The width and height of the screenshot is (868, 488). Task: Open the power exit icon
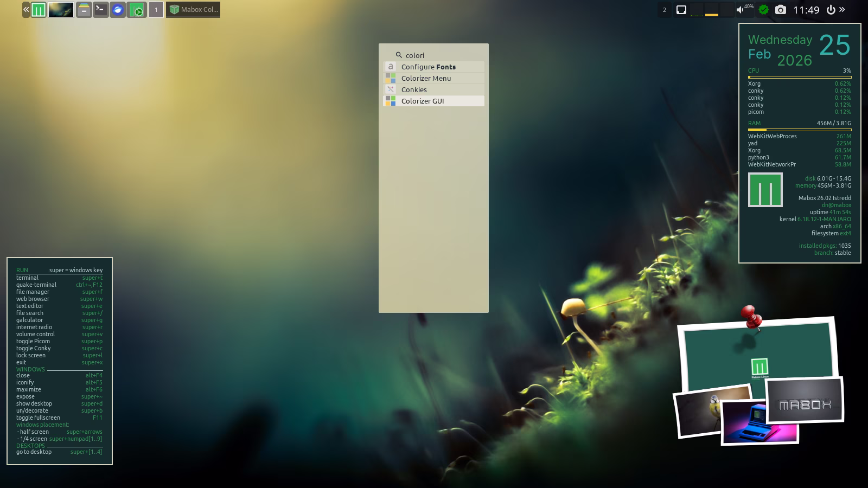pyautogui.click(x=831, y=10)
